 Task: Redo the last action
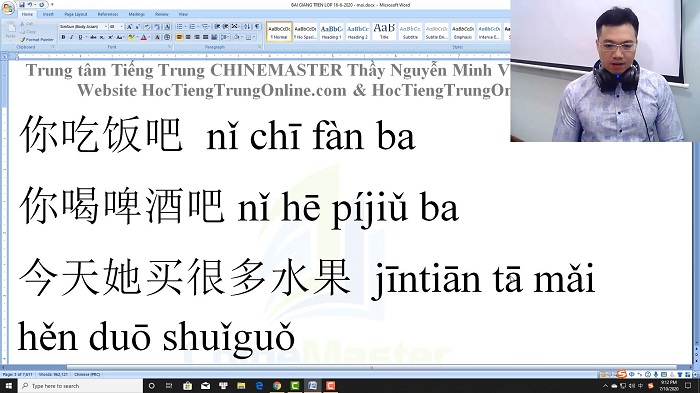tap(42, 5)
